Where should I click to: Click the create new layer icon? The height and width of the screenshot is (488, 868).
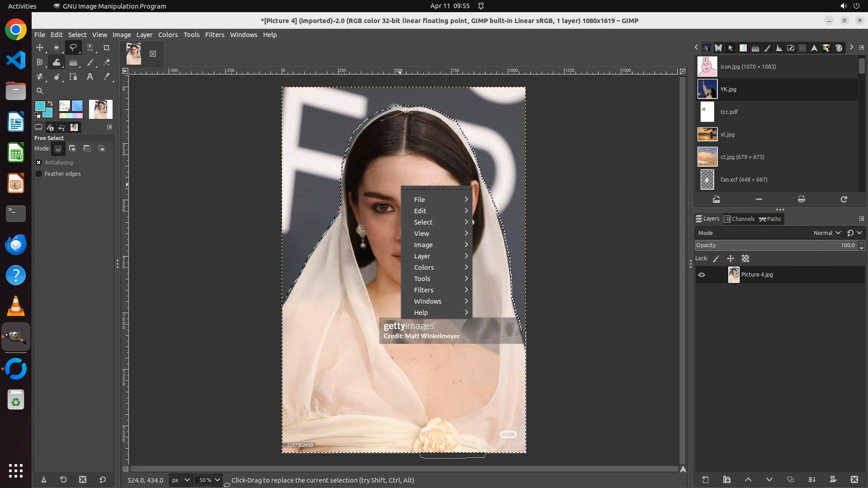click(705, 480)
